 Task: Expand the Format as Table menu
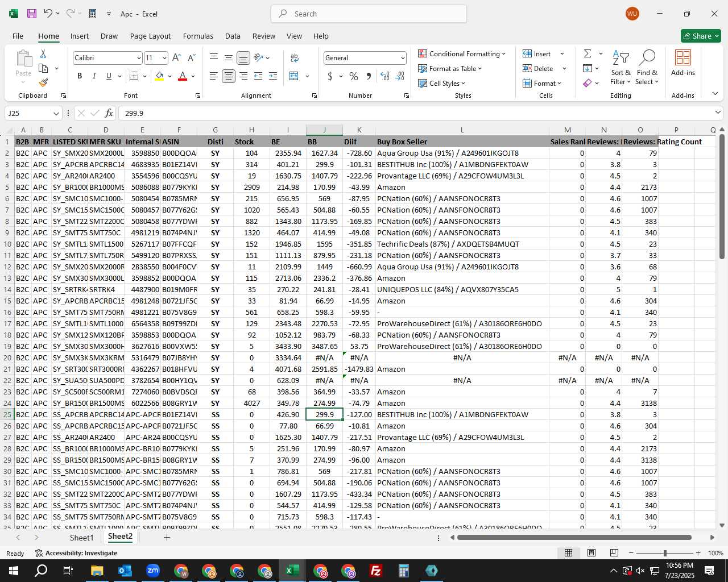[449, 68]
